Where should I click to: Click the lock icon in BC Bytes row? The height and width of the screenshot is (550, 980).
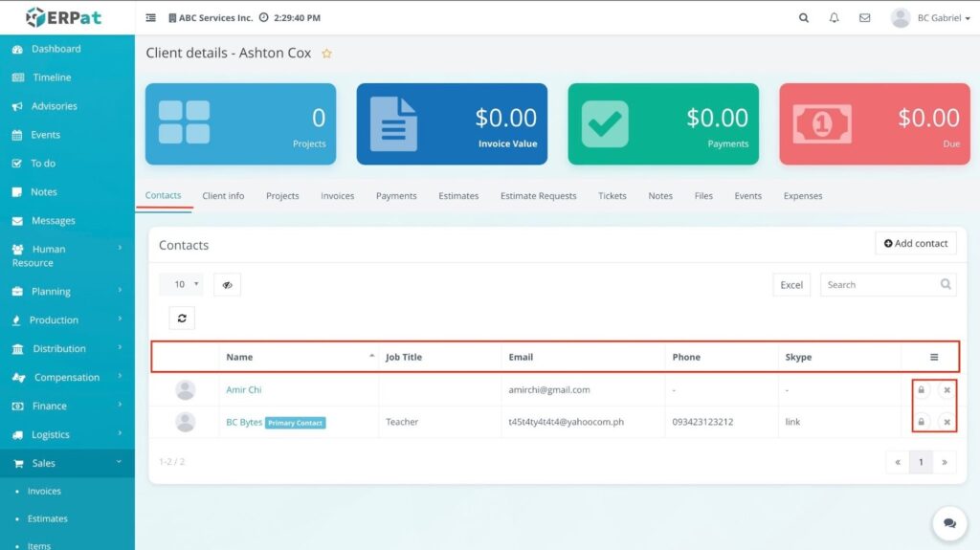click(922, 422)
